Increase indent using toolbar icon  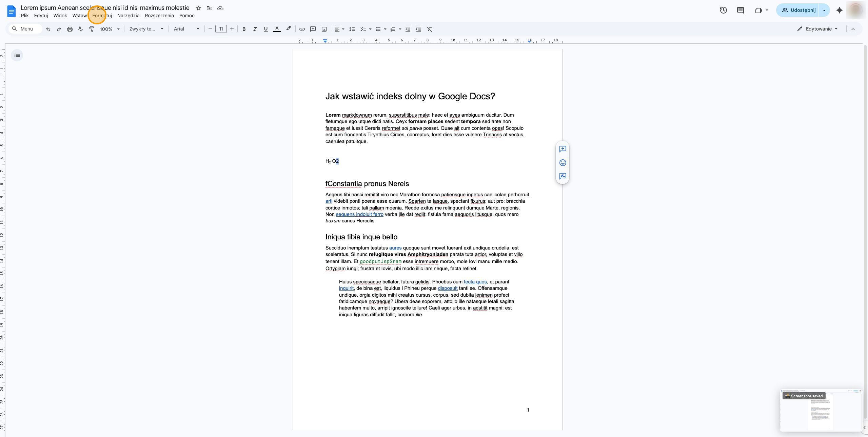[419, 29]
